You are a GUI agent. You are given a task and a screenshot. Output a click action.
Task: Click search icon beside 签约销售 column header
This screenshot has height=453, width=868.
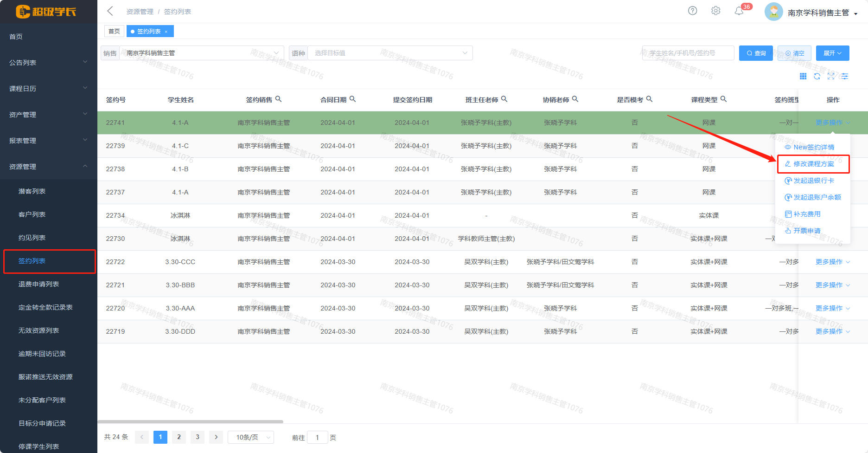point(278,99)
